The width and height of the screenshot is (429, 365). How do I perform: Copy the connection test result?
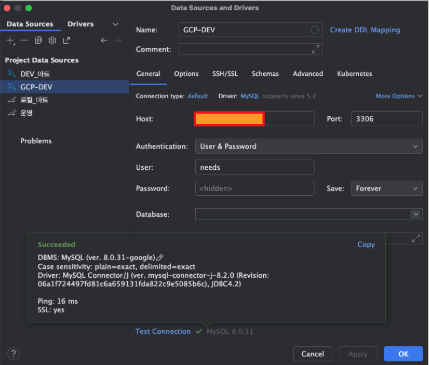point(366,245)
